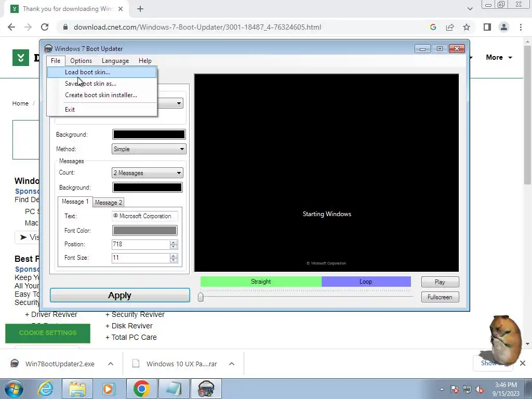Increase Position with the up stepper arrow
532x399 pixels.
point(174,242)
